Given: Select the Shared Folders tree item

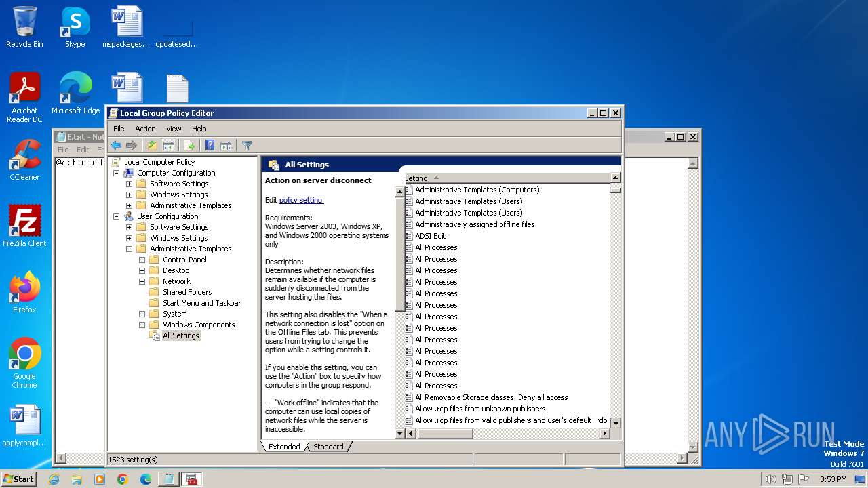Looking at the screenshot, I should (x=187, y=292).
